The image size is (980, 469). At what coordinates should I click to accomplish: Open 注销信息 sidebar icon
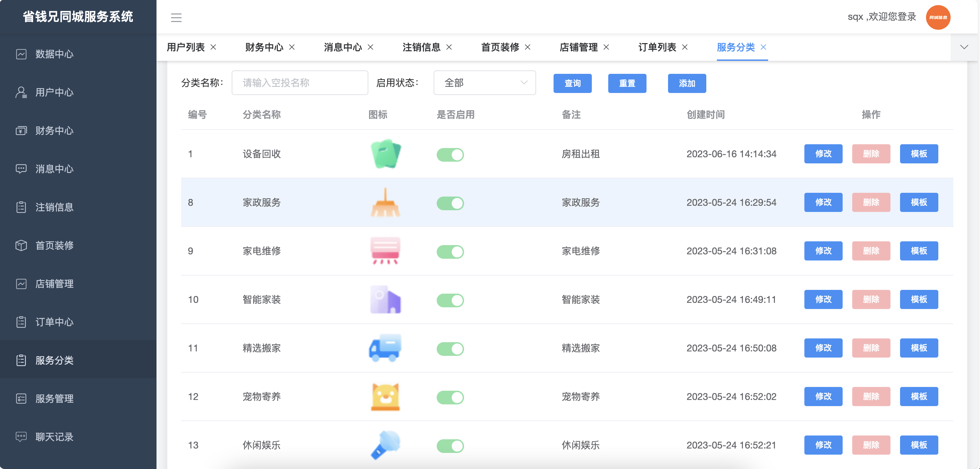point(21,207)
